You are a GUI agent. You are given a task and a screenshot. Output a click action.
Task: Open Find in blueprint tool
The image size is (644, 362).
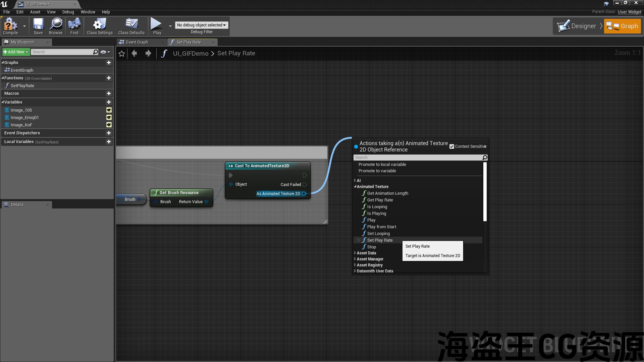(74, 26)
